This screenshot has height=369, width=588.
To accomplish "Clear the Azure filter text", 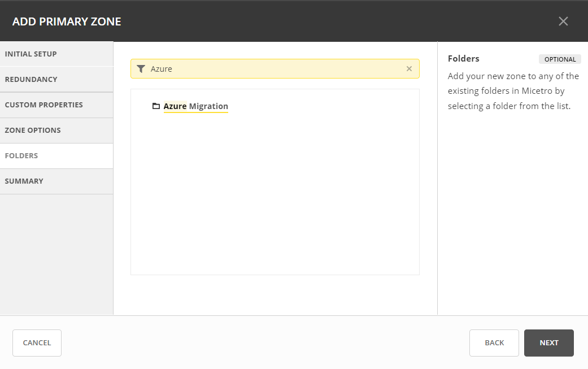I will (x=409, y=69).
